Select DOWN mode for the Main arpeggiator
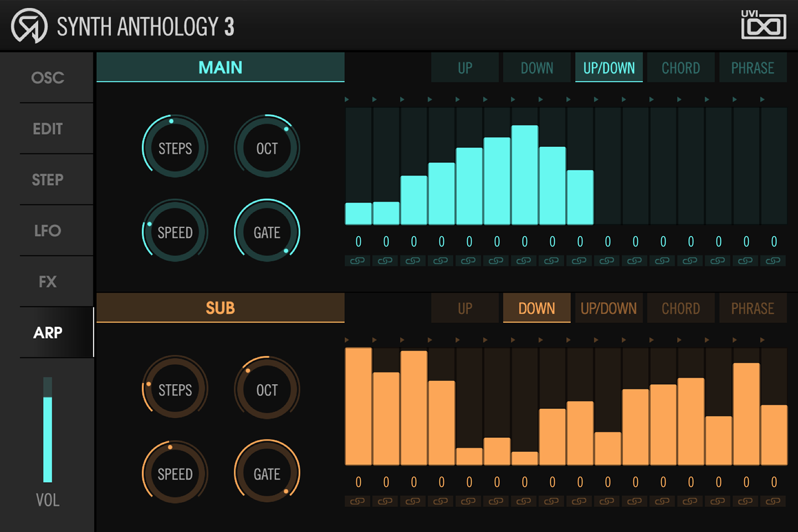 (x=536, y=67)
